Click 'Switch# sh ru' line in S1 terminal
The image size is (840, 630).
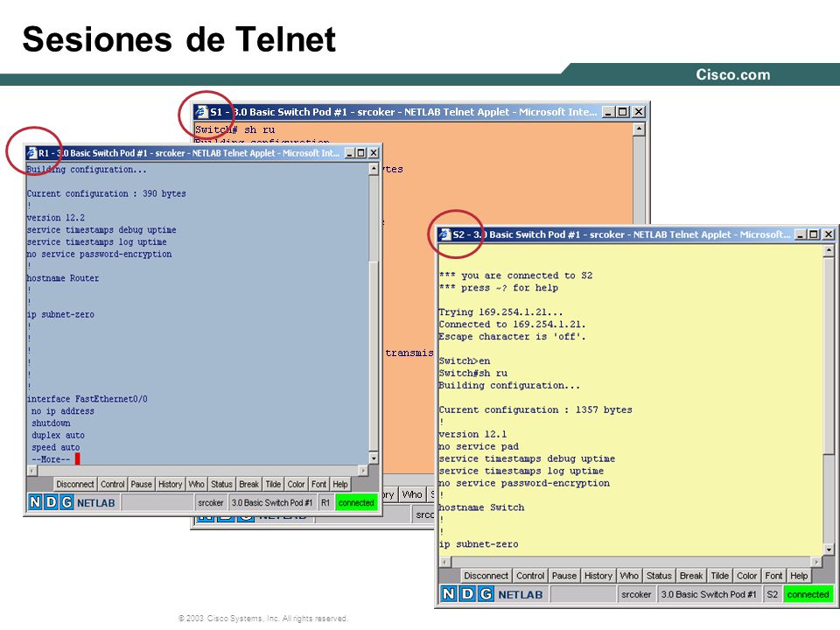click(x=235, y=129)
